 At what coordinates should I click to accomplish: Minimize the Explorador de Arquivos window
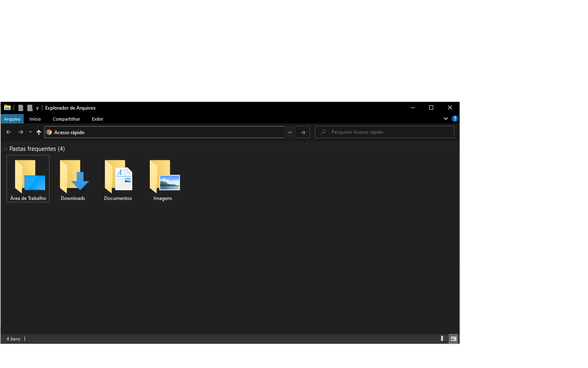[413, 108]
